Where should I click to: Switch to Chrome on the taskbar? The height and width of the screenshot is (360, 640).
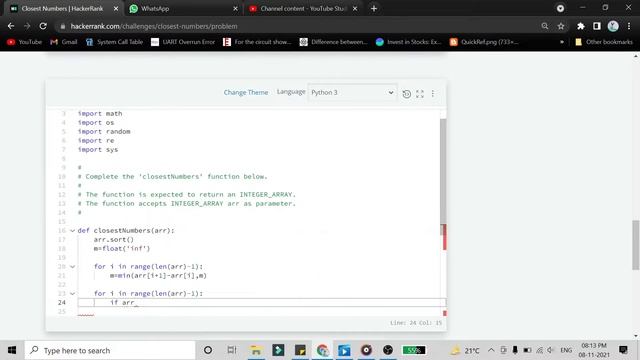[322, 350]
